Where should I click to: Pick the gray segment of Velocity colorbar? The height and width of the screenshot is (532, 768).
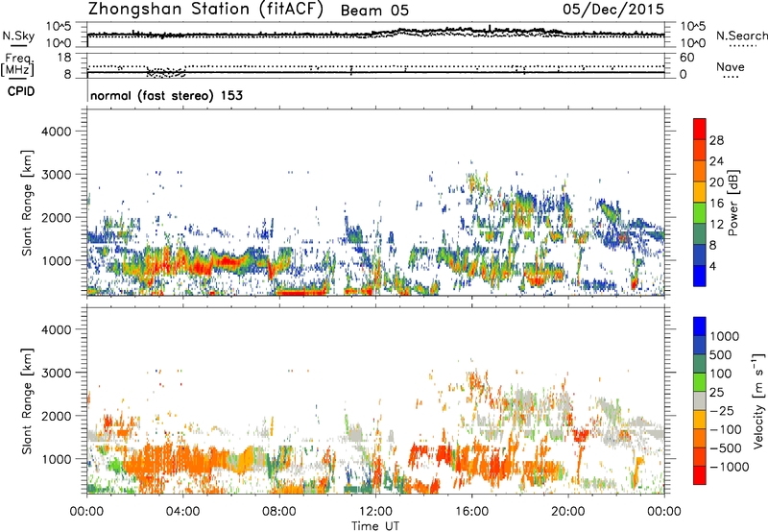700,400
